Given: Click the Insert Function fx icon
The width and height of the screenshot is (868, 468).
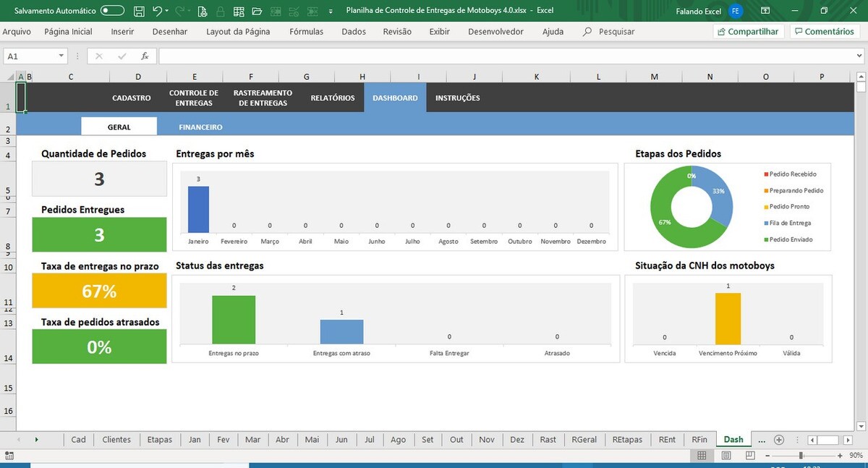Looking at the screenshot, I should [145, 56].
